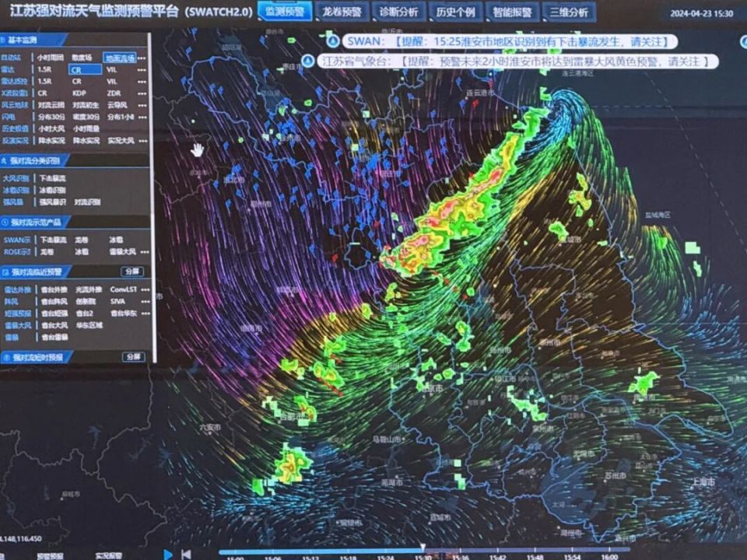747x560 pixels.
Task: Enable the X波段 KDP layer
Action: point(79,93)
